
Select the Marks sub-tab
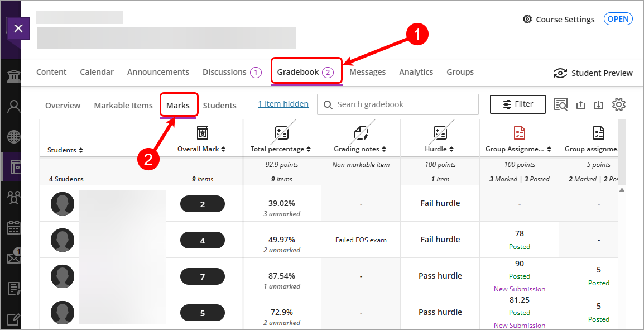click(x=178, y=105)
